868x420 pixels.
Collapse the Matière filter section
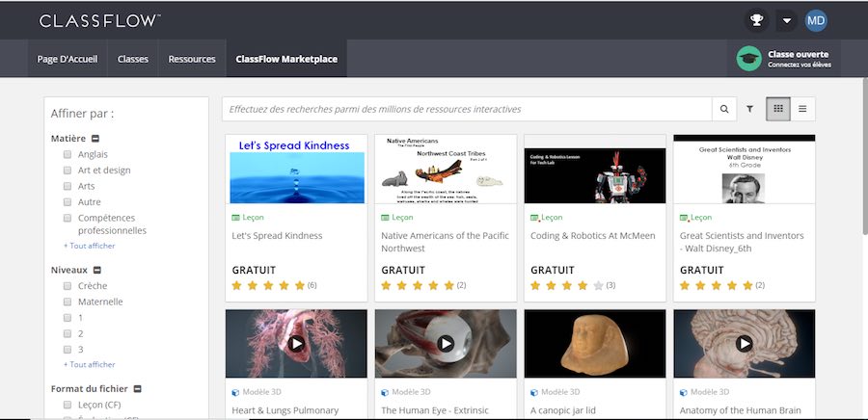[x=95, y=139]
